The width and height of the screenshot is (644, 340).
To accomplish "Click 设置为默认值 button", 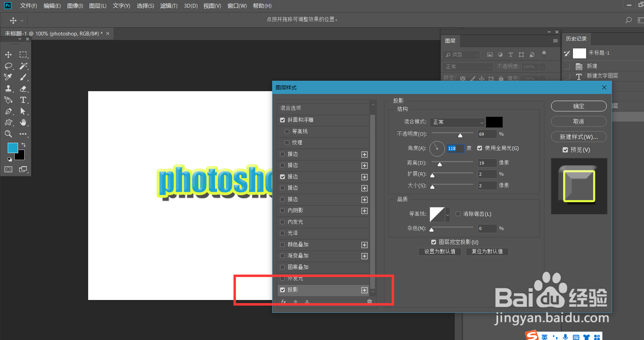I will 440,252.
